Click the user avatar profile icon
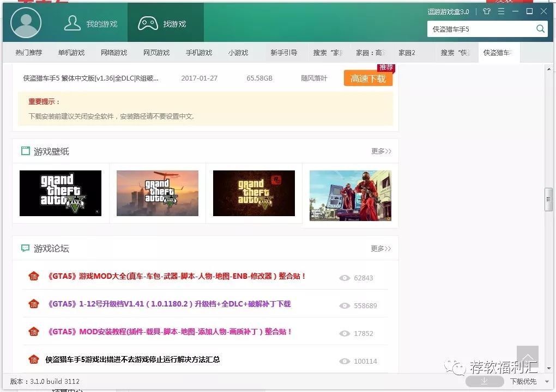This screenshot has width=556, height=392. (x=26, y=22)
